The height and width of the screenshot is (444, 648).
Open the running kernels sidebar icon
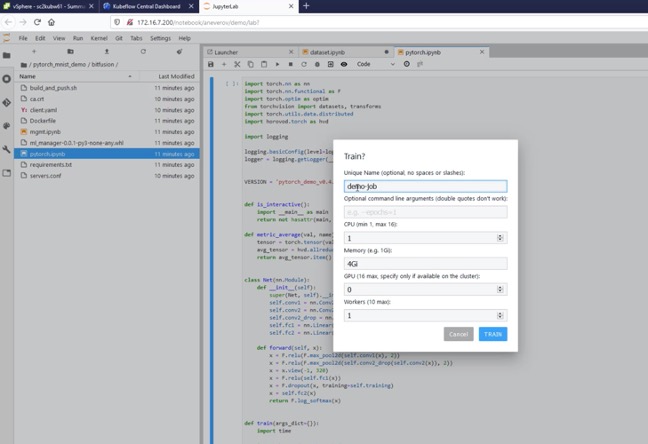click(7, 78)
